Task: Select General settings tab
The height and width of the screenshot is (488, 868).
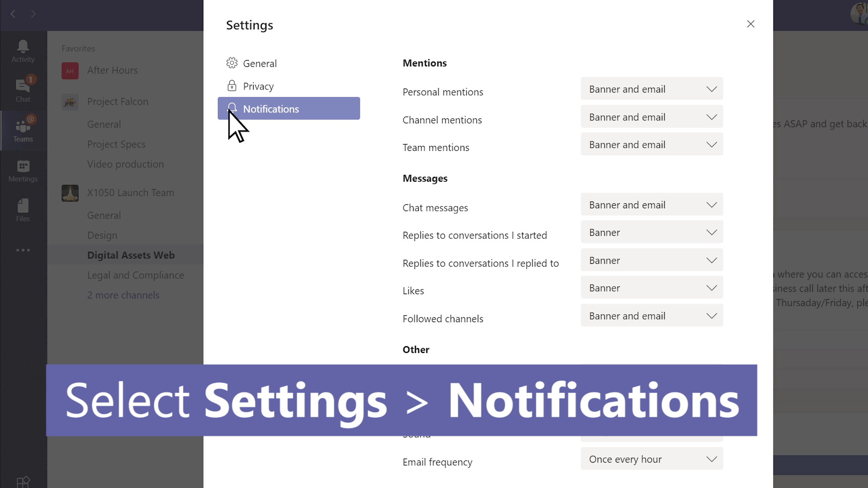Action: pos(260,63)
